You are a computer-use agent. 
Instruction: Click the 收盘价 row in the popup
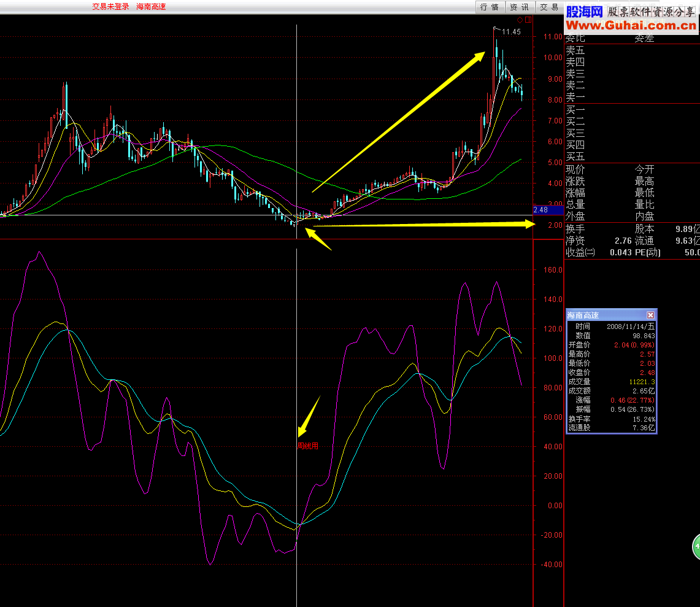pos(611,373)
